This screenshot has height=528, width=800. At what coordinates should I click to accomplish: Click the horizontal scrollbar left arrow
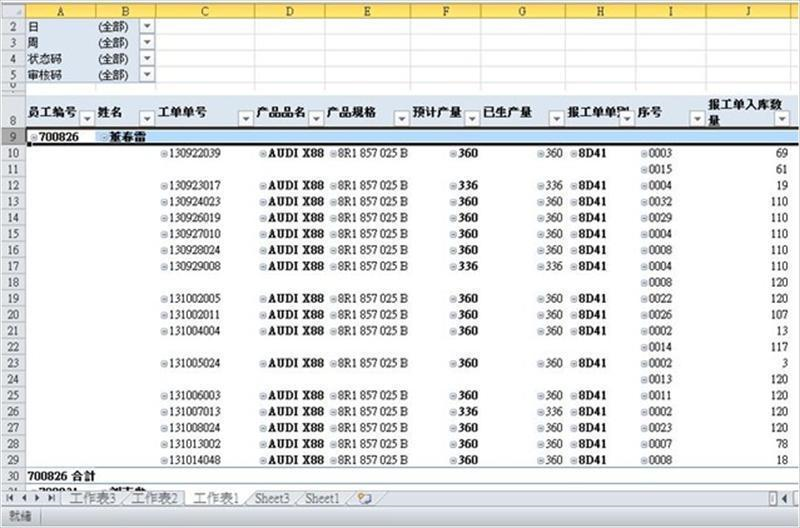pyautogui.click(x=785, y=498)
